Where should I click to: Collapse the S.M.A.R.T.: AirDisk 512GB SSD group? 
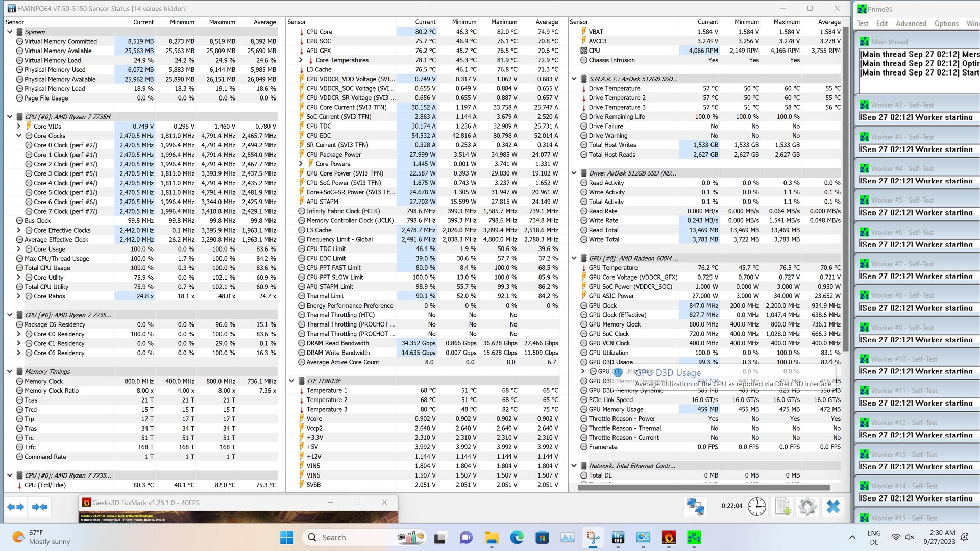pos(574,79)
